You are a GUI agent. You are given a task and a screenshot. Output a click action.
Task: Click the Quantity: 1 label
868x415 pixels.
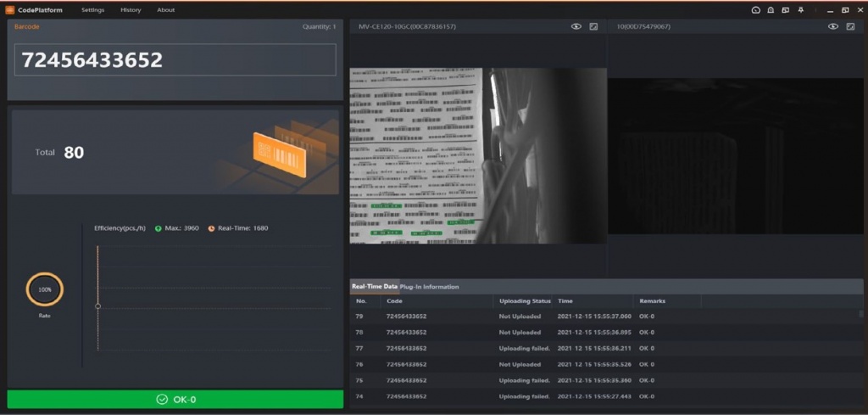tap(319, 26)
